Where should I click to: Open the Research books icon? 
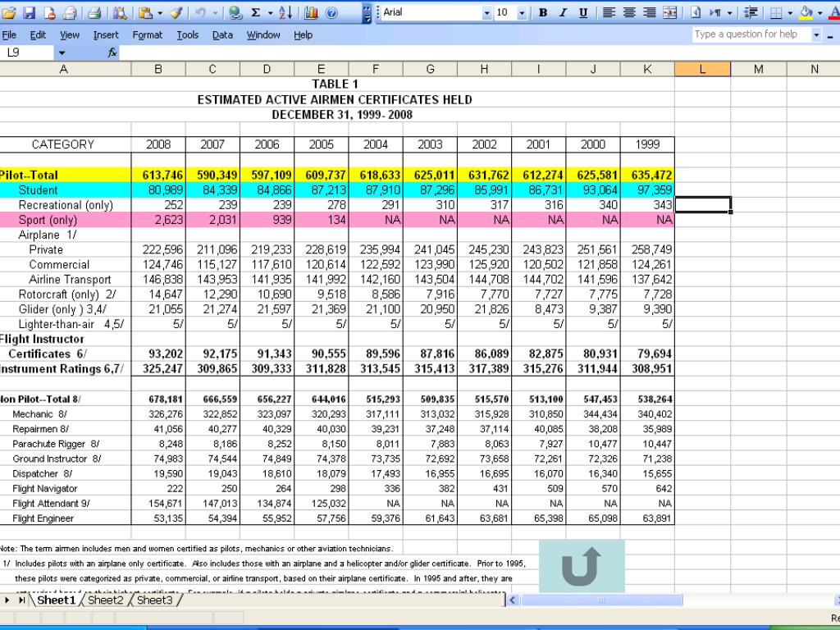tap(120, 12)
